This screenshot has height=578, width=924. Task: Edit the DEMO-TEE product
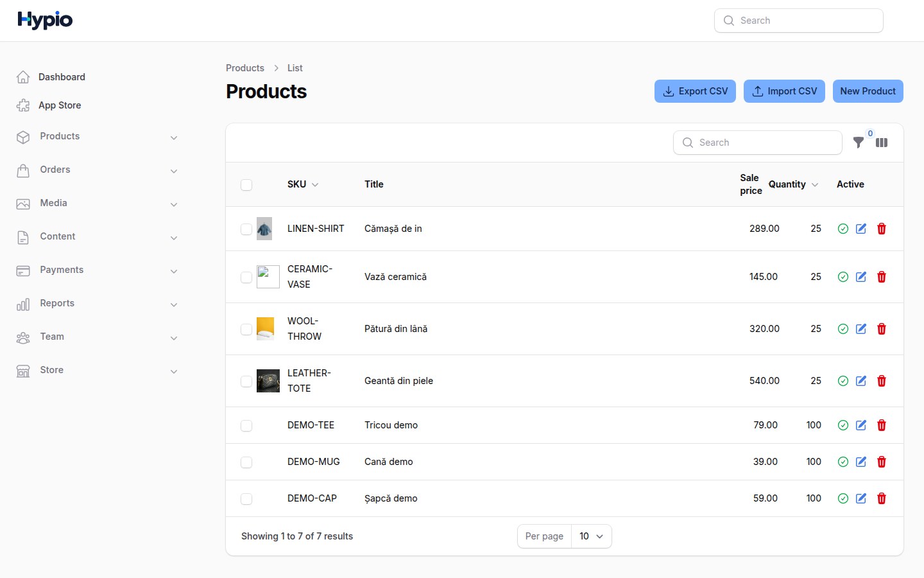click(x=861, y=425)
